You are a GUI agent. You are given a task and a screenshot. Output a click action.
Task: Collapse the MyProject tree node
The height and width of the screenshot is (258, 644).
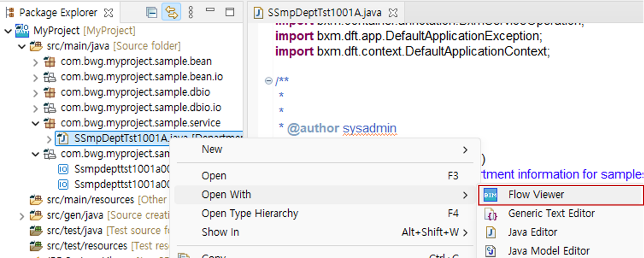[x=8, y=31]
